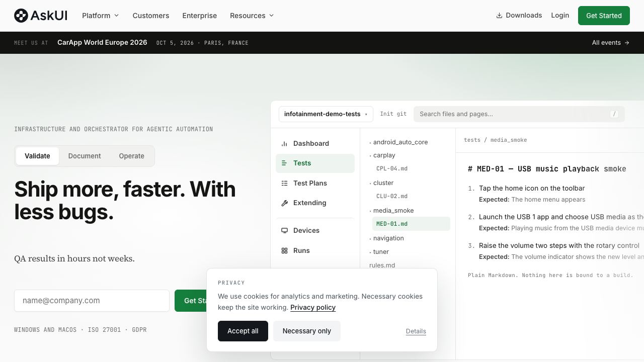644x362 pixels.
Task: Accept all cookies
Action: pos(243,331)
